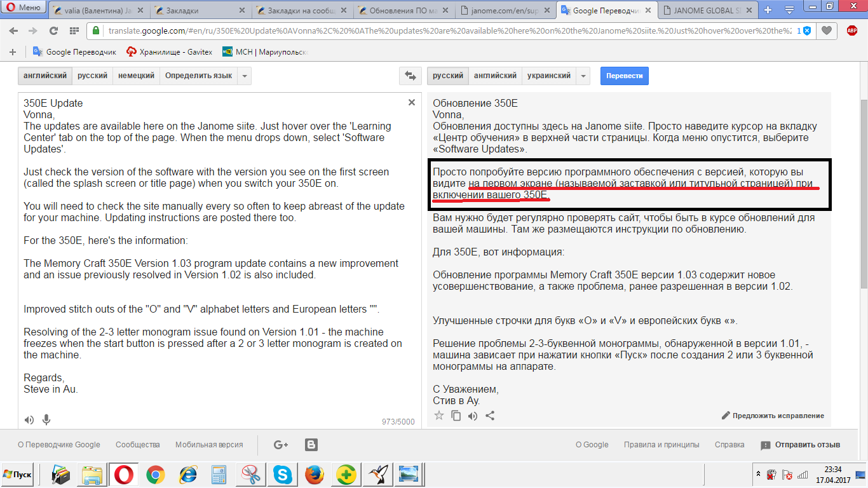Screen dimensions: 868x488
Task: Open the Хранилище - Gavitex bookmark
Action: pyautogui.click(x=169, y=52)
